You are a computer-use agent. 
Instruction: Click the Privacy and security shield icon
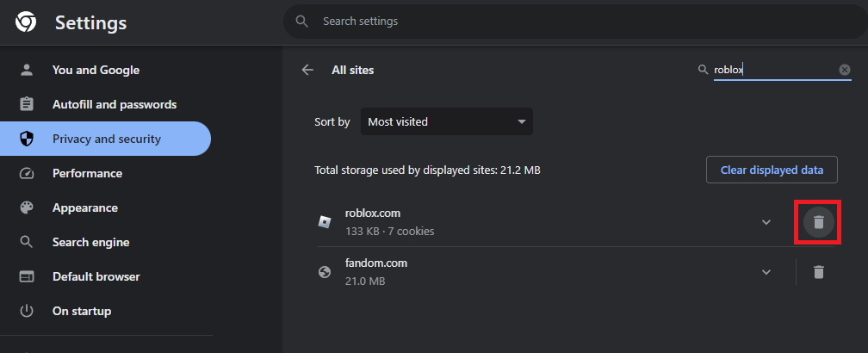(27, 139)
